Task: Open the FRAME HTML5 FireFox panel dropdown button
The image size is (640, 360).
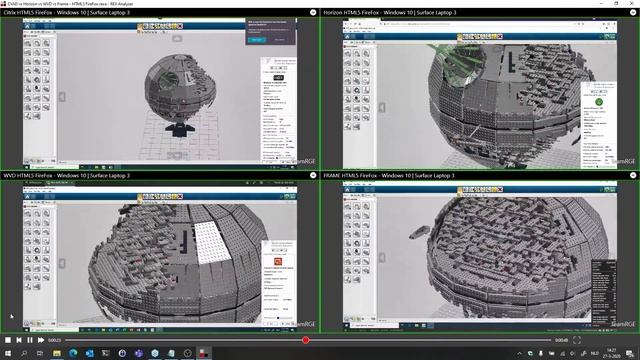Action: point(633,176)
